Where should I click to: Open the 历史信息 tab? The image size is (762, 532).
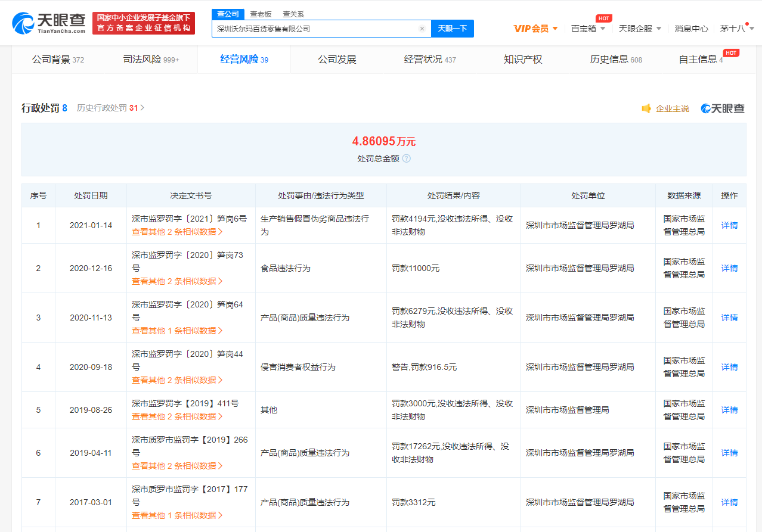pyautogui.click(x=616, y=60)
